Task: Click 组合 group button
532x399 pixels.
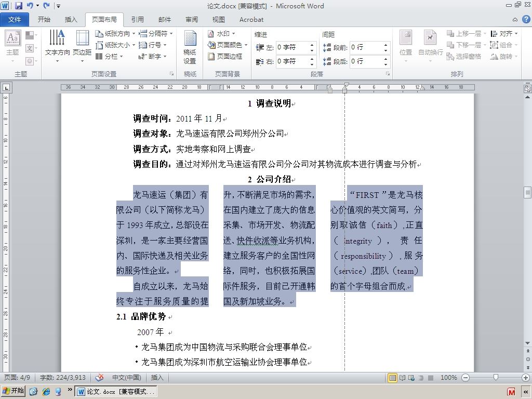Action: tap(504, 45)
